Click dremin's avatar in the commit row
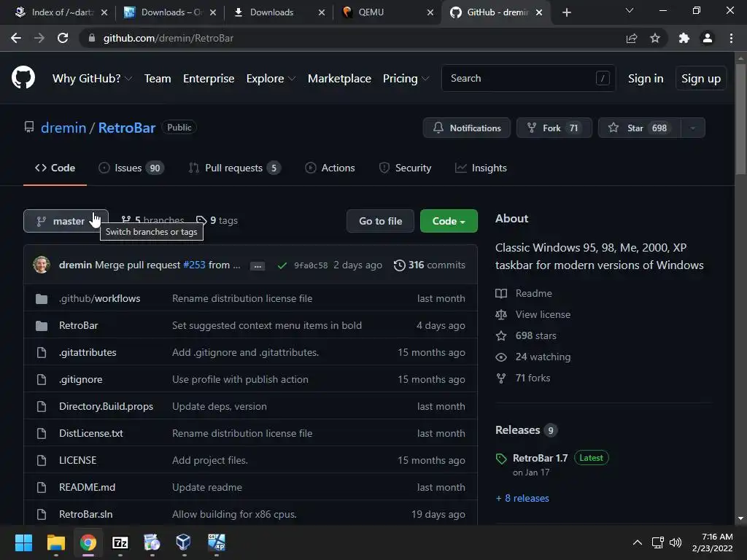747x560 pixels. [x=42, y=265]
